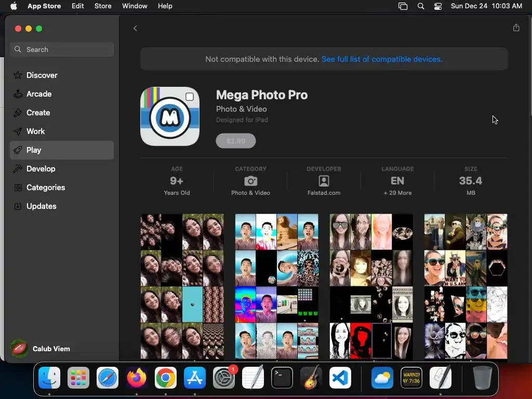
Task: Click the Category camera icon
Action: [x=251, y=181]
